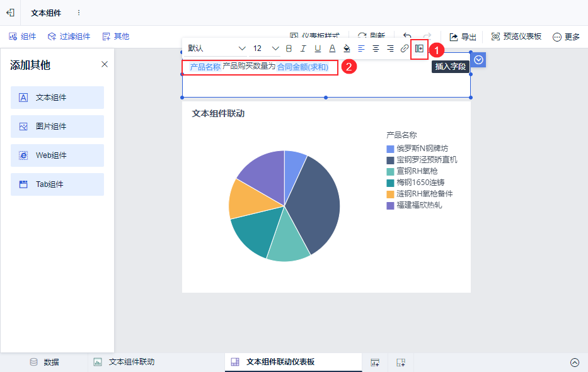Click the 产品名称 field tag in text box
This screenshot has width=588, height=372.
pos(205,67)
